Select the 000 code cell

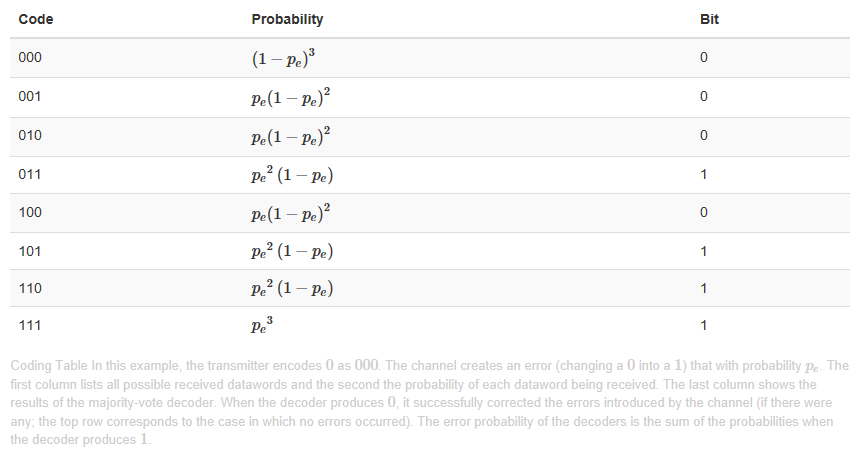pyautogui.click(x=29, y=58)
